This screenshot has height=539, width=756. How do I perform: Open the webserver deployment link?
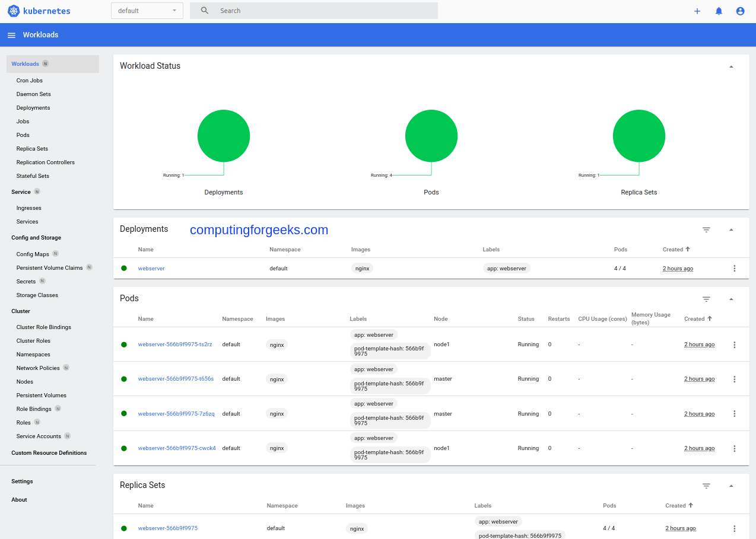tap(151, 268)
